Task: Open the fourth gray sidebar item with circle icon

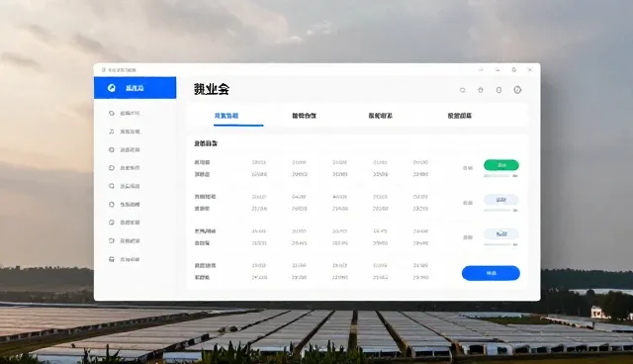Action: point(125,168)
